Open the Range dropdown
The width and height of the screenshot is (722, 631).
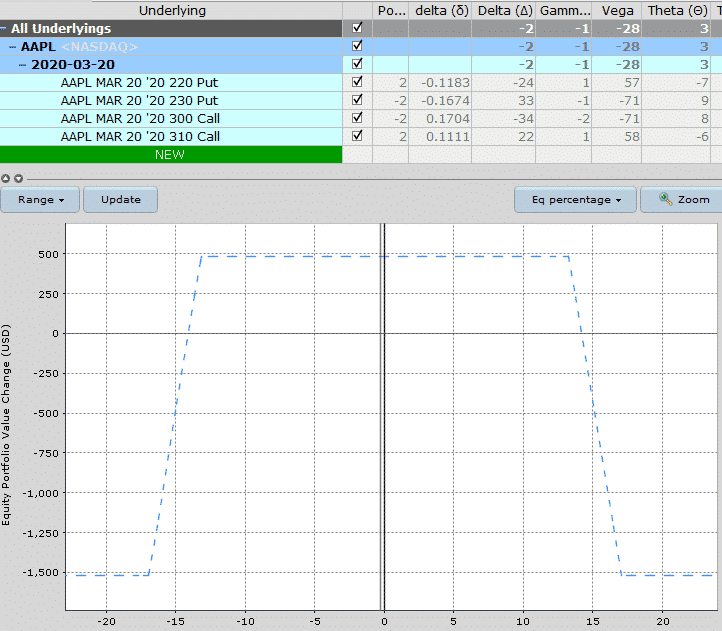click(40, 200)
